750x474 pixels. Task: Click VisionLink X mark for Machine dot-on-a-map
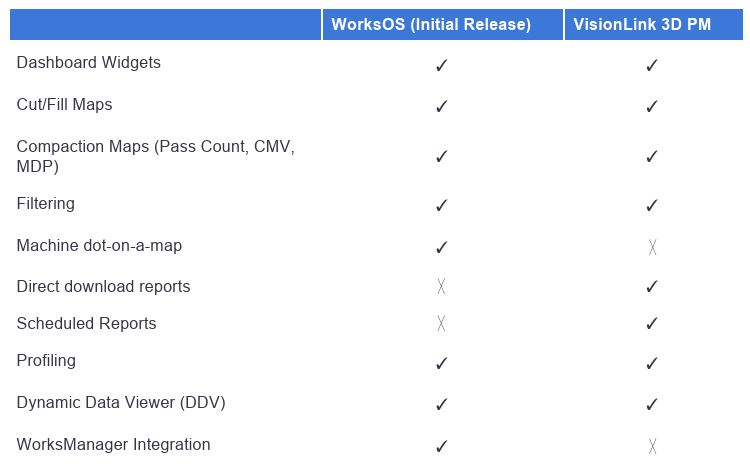click(652, 247)
